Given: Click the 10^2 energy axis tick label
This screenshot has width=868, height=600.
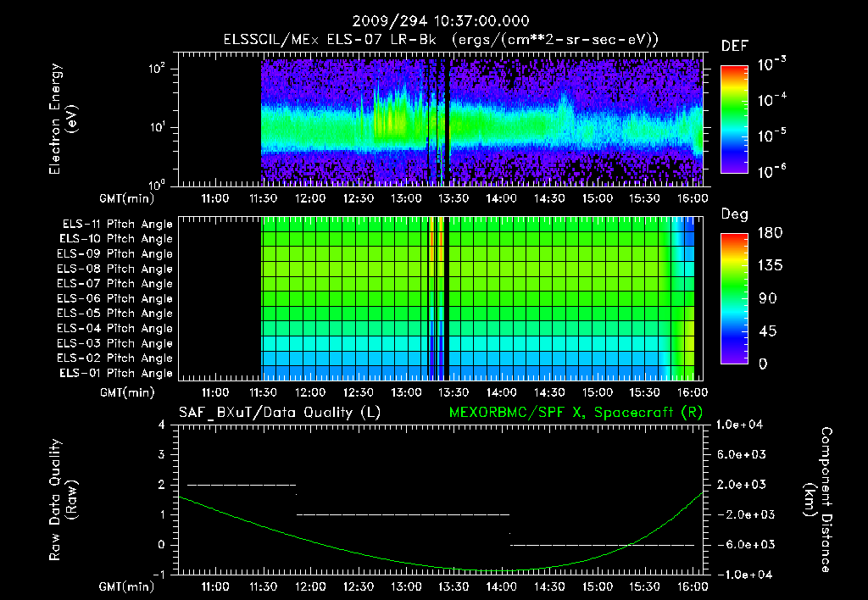Looking at the screenshot, I should [x=157, y=69].
